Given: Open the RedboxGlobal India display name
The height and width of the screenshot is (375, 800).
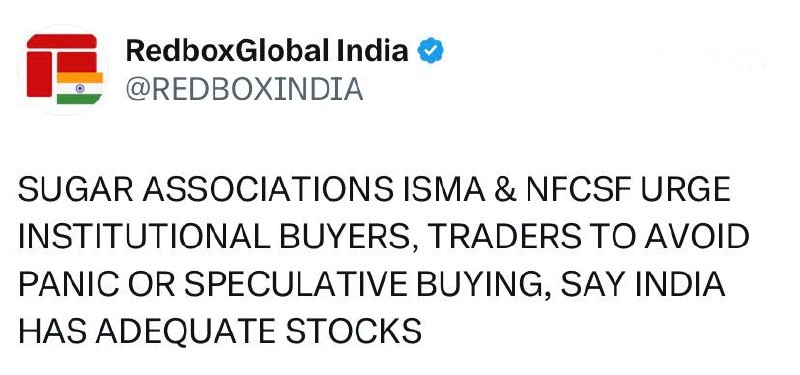Looking at the screenshot, I should [x=267, y=51].
